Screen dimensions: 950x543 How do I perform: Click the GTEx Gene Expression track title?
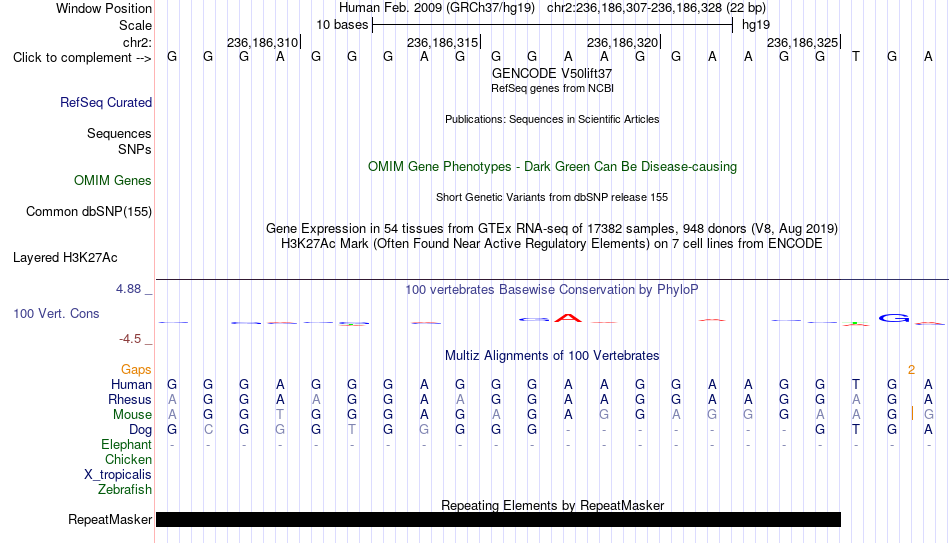(x=552, y=228)
